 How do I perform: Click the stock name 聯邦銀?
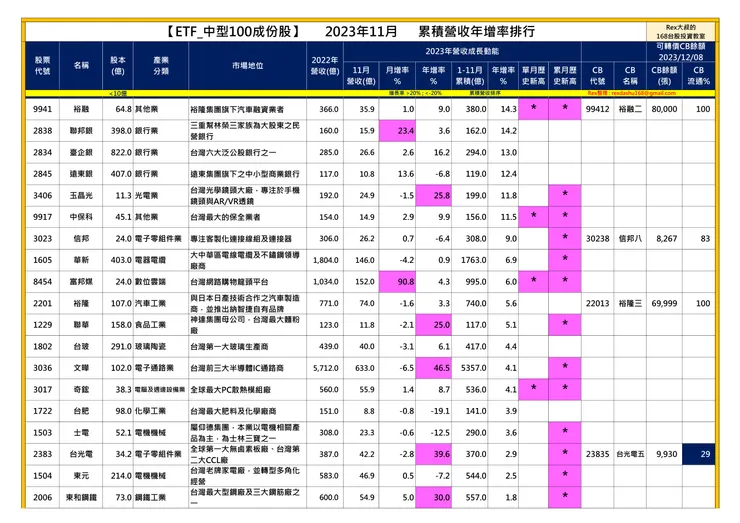[81, 131]
